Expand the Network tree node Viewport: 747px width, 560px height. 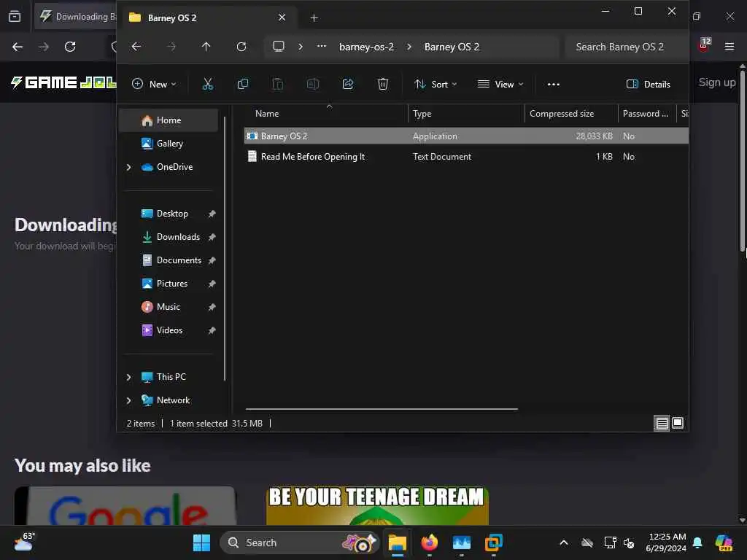point(128,400)
